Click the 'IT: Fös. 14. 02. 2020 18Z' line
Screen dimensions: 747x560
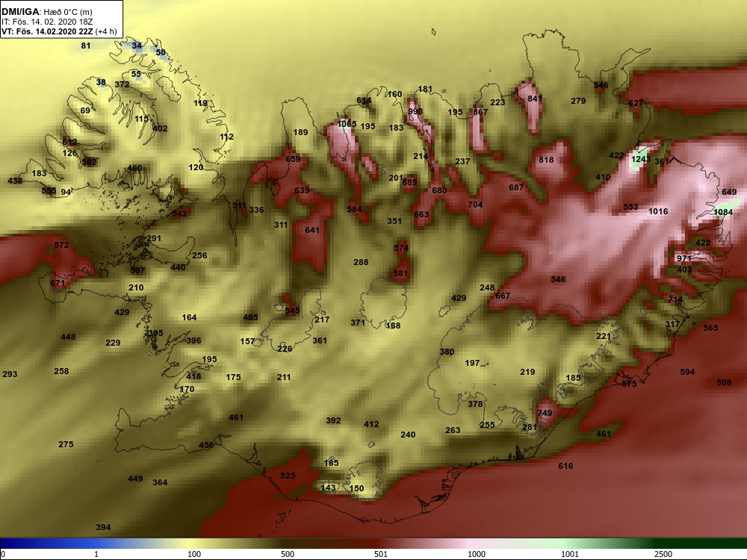[x=47, y=22]
